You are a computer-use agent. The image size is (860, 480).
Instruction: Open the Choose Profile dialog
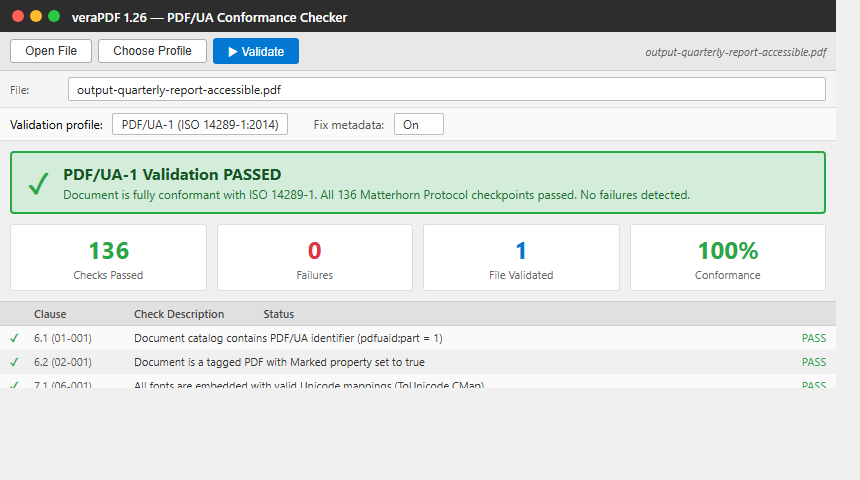152,51
